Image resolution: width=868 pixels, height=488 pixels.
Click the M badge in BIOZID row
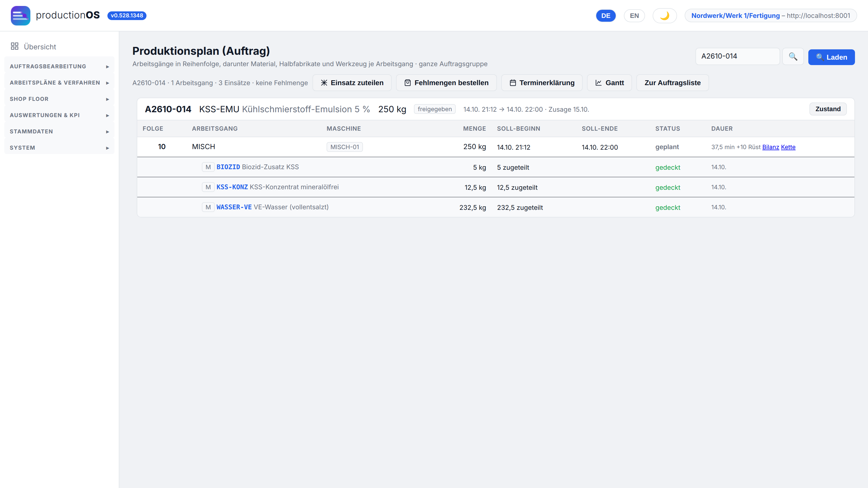click(x=208, y=167)
